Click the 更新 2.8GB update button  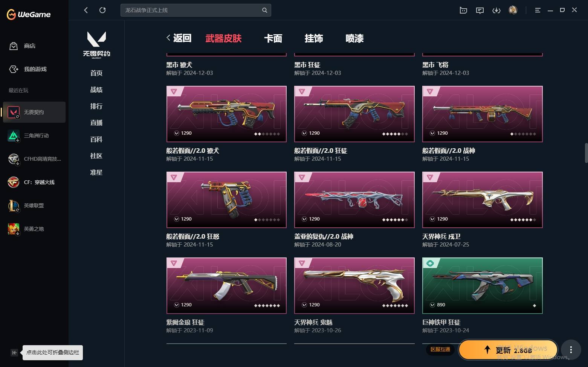(508, 350)
